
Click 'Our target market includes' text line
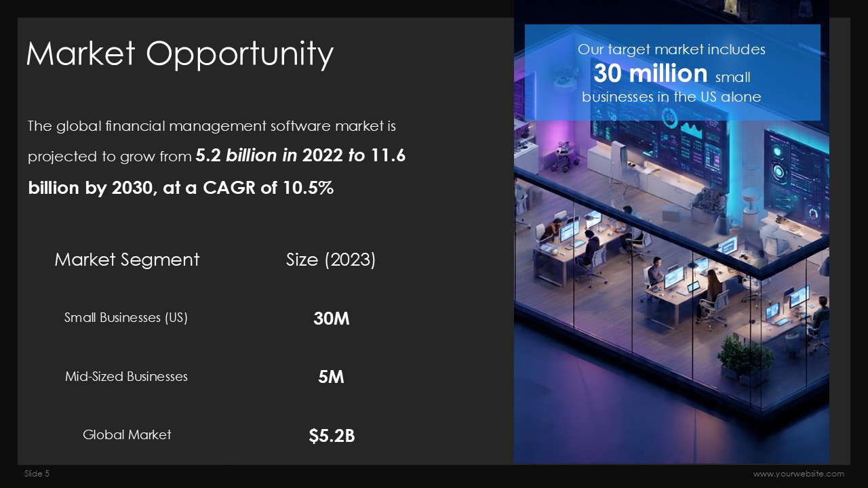671,49
